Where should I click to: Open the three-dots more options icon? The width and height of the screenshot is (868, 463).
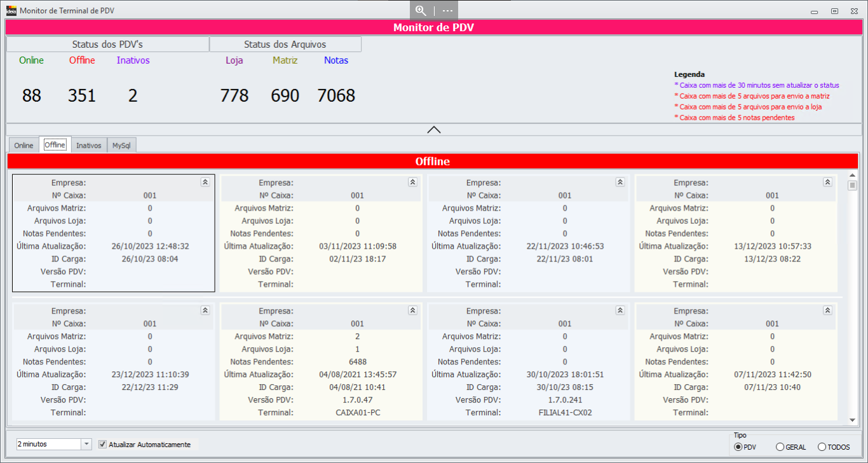coord(447,10)
